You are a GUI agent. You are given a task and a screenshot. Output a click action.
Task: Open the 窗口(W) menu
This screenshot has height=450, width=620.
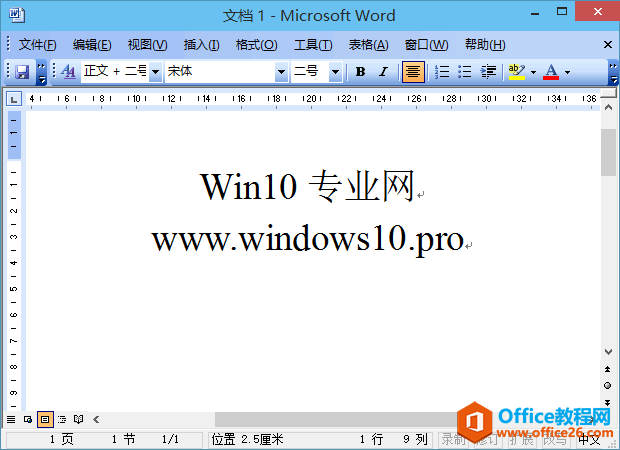coord(427,45)
